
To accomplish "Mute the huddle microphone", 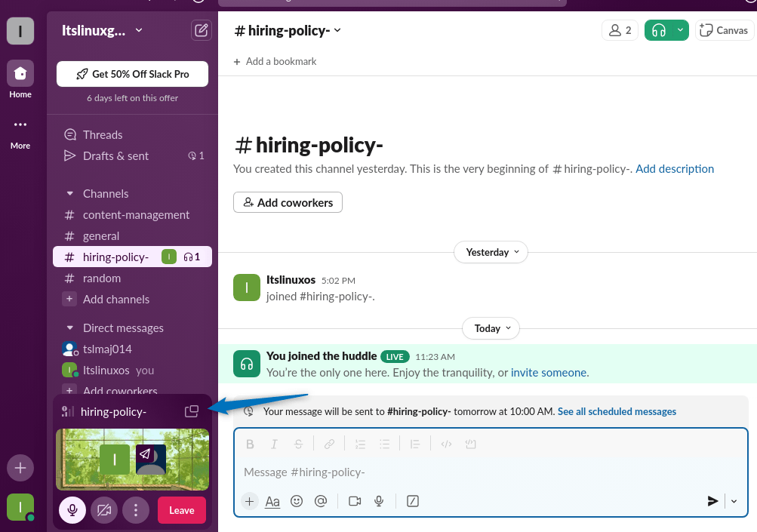I will click(x=72, y=510).
